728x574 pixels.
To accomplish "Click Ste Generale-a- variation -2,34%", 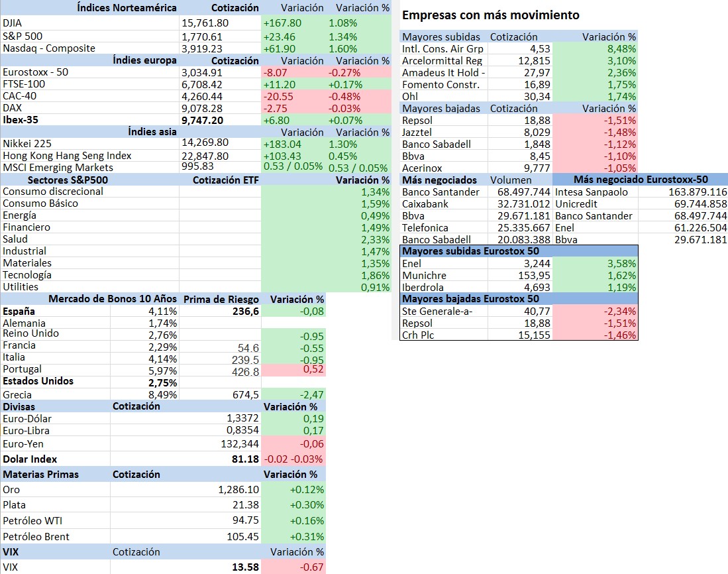I will 620,311.
